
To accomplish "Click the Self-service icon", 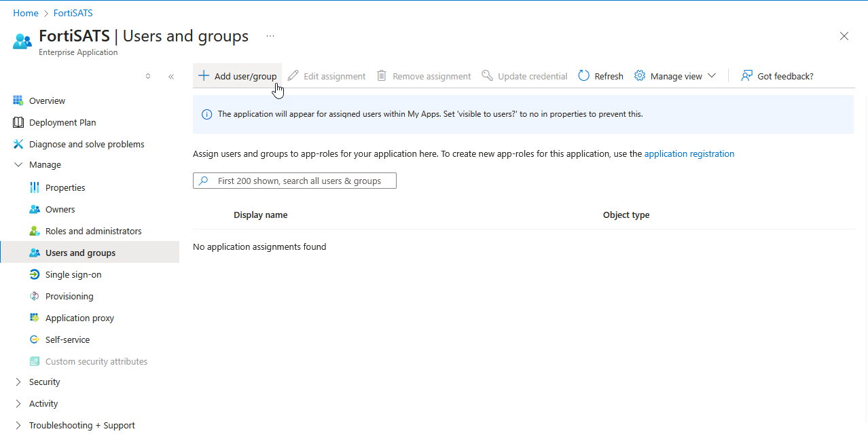I will click(x=35, y=339).
